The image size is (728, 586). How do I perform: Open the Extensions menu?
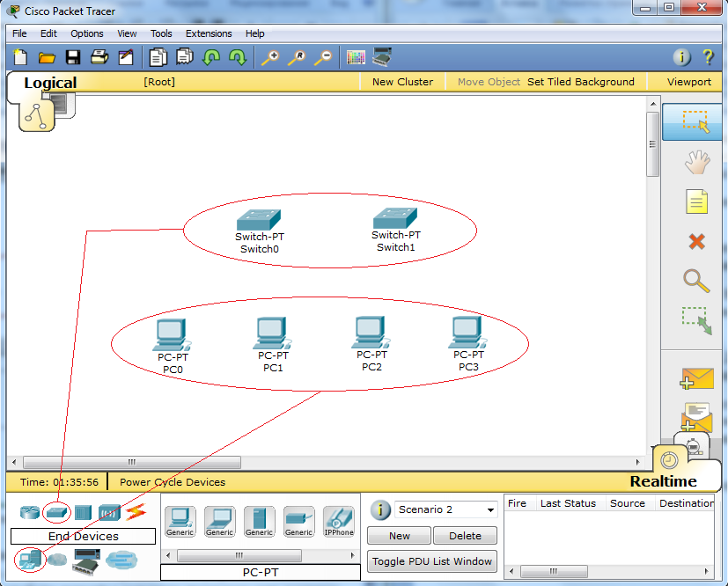(x=209, y=33)
